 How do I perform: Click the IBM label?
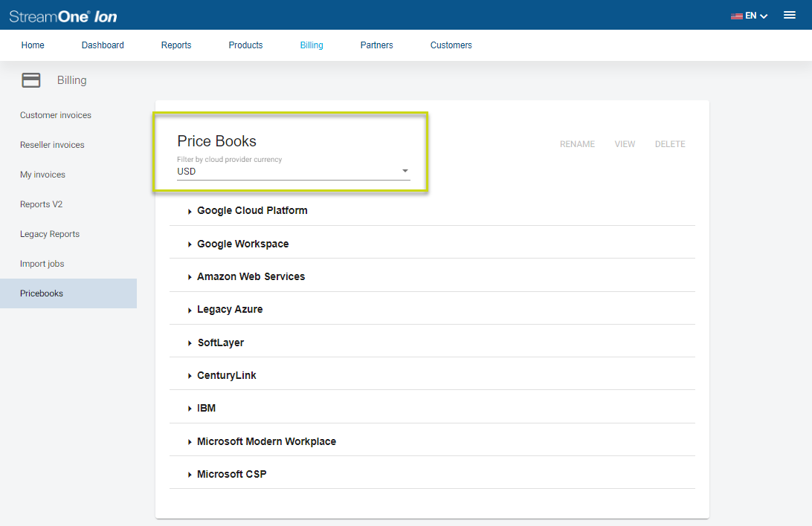click(206, 408)
